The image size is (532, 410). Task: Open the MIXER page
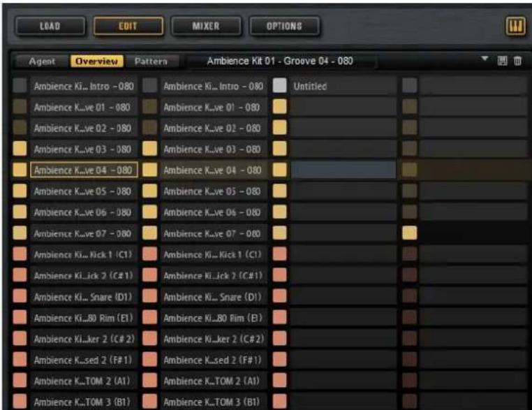206,26
